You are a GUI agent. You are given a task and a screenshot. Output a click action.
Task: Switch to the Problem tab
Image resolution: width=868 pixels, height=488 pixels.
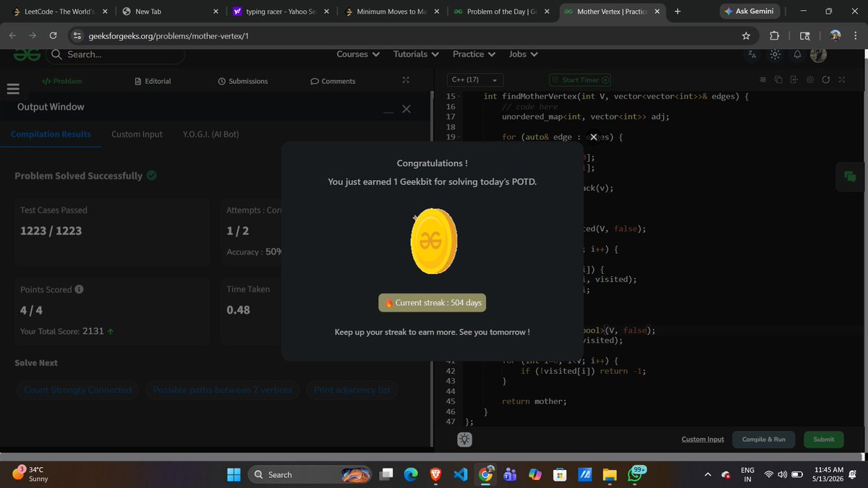(61, 81)
